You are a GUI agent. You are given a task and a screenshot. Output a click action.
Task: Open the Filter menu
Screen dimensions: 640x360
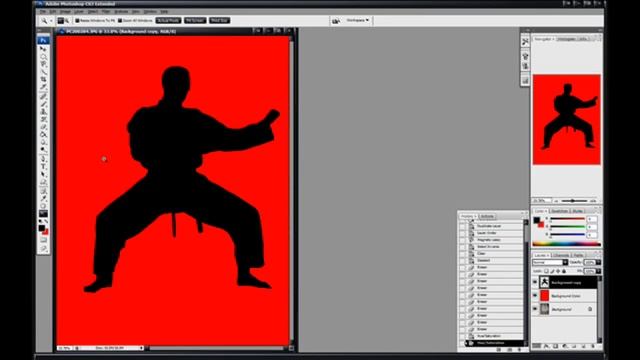(106, 12)
